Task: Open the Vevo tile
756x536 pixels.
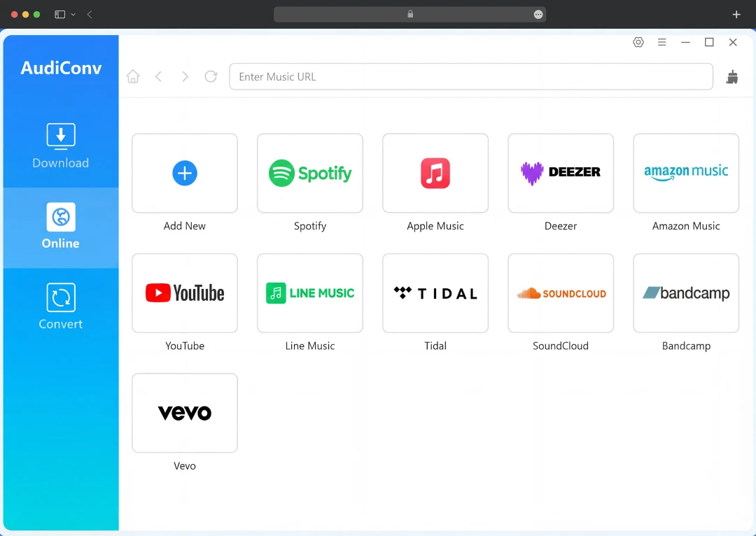Action: pyautogui.click(x=185, y=413)
